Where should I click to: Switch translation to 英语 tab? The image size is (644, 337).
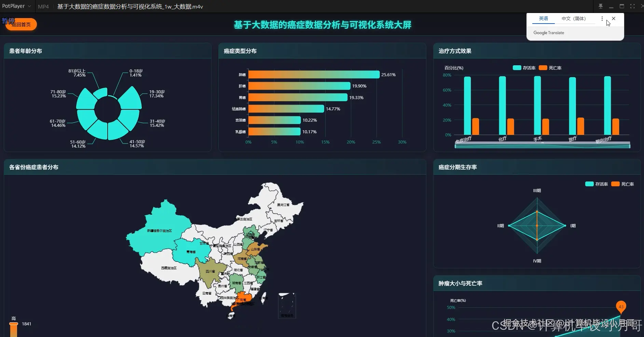click(543, 18)
